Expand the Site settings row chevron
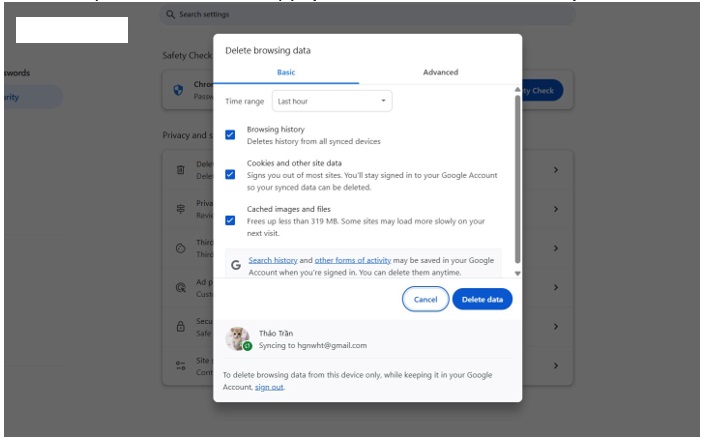 tap(556, 366)
